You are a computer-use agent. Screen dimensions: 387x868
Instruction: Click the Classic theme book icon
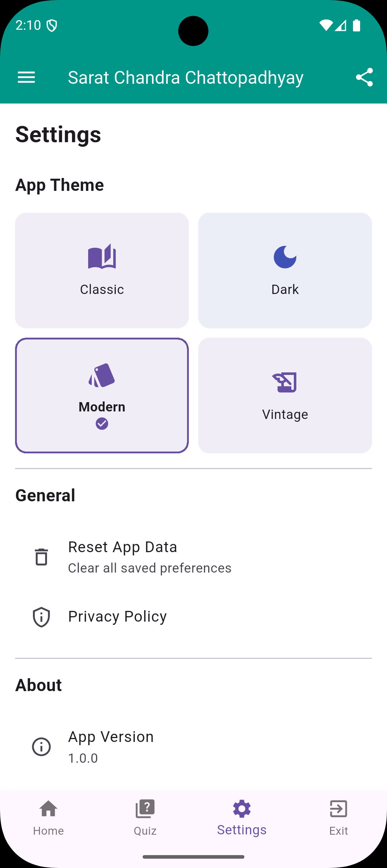click(x=102, y=256)
